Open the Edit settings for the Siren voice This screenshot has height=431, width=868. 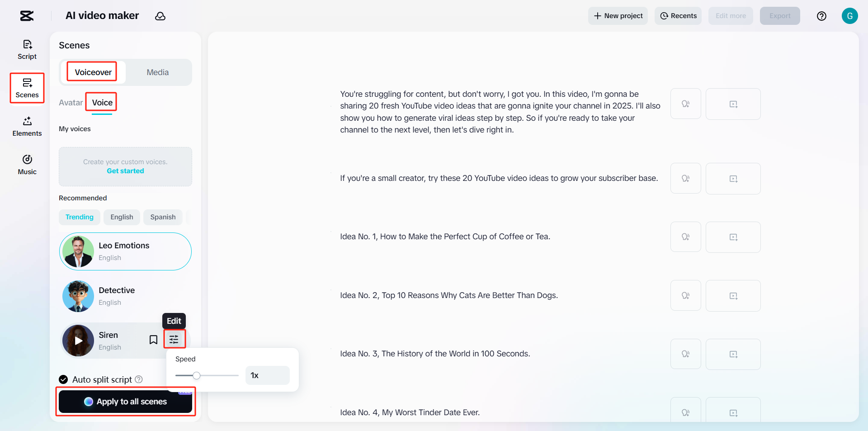point(175,339)
